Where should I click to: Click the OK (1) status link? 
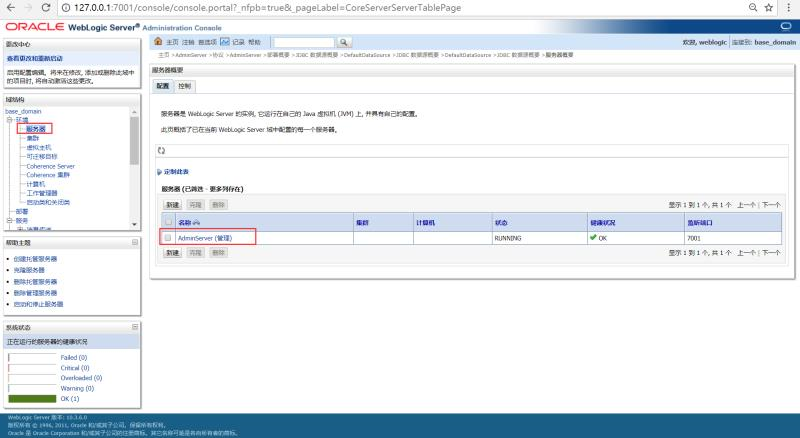coord(70,399)
